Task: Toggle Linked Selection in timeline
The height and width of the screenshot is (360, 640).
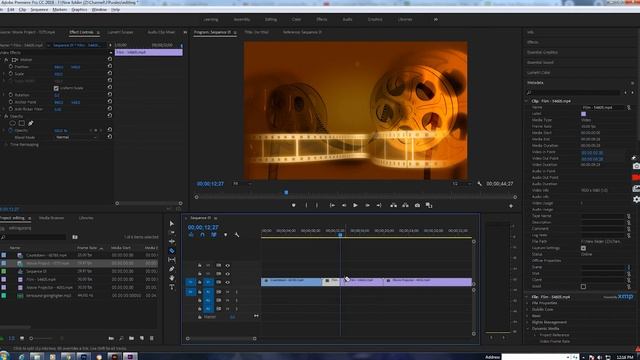Action: click(214, 235)
